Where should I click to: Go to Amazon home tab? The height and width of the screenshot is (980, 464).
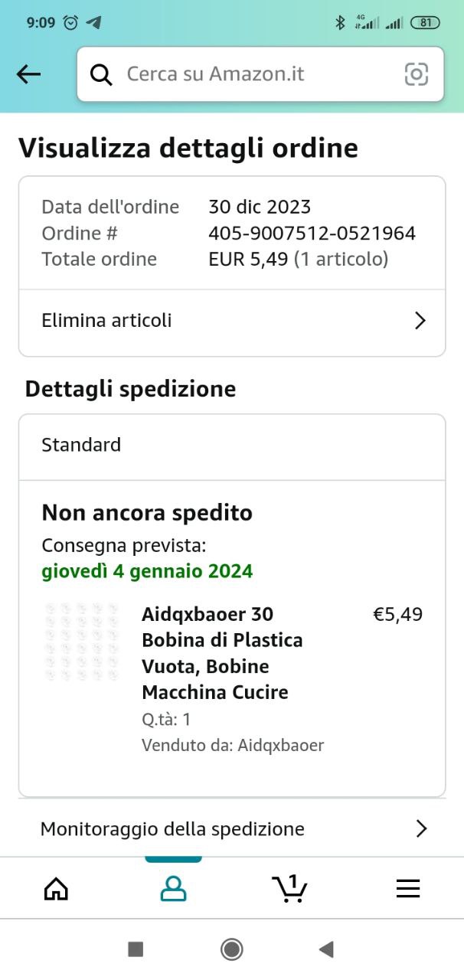[x=56, y=888]
